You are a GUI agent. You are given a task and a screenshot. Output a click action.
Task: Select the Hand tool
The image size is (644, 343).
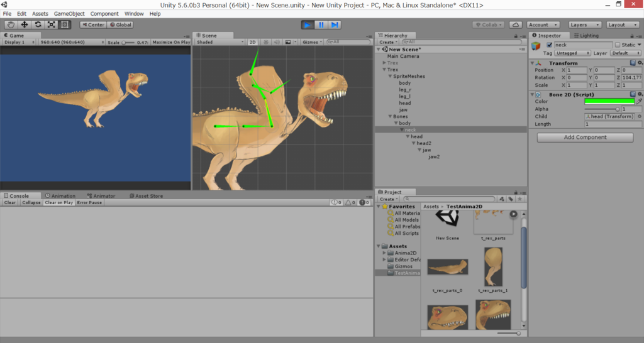tap(11, 24)
